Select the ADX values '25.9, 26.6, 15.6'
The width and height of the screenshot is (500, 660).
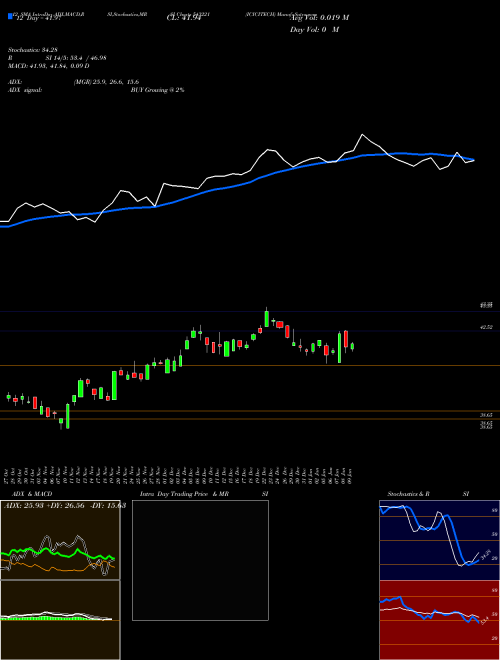(115, 82)
